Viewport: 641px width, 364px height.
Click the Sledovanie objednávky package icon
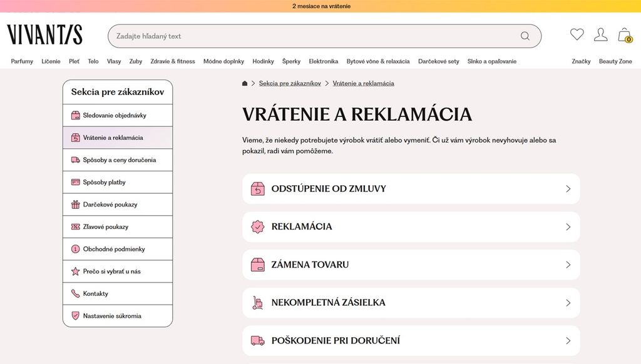(76, 115)
